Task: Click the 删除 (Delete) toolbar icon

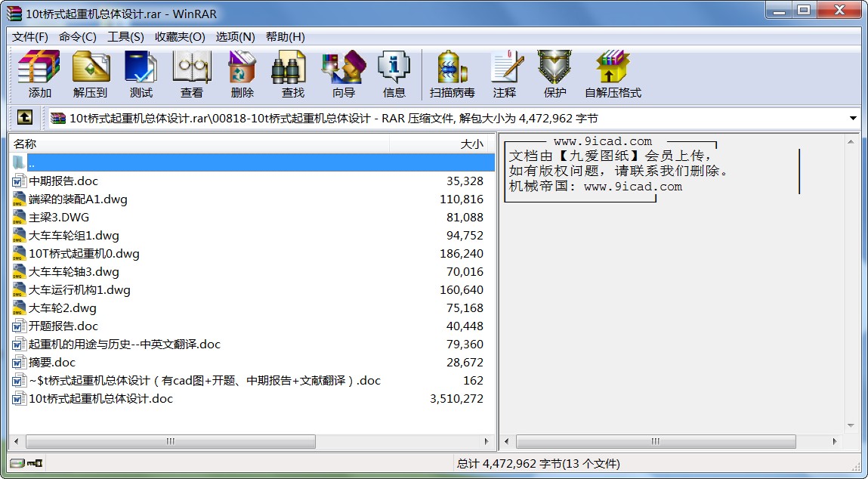Action: point(242,74)
